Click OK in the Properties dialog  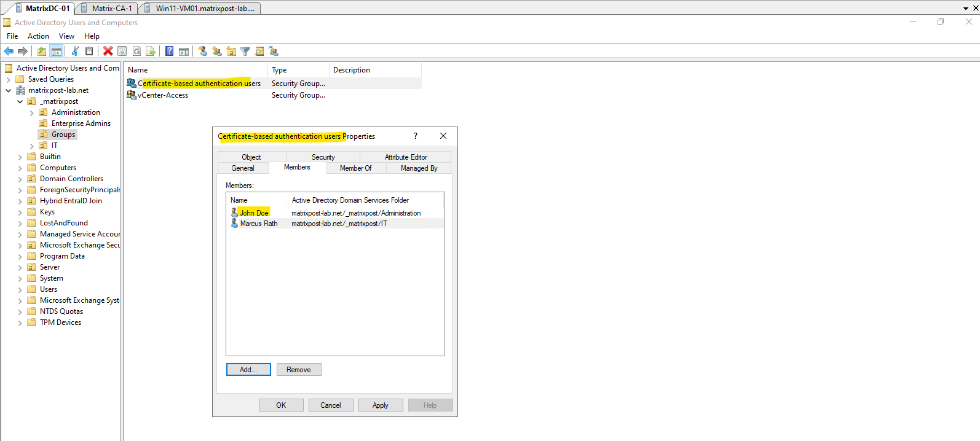[x=281, y=405]
